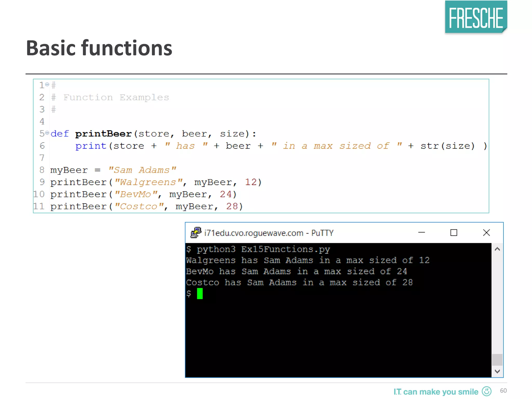Click terminal line 'BevMo has Sam Adams...24'
Viewport: 532px width, 399px height.
297,271
